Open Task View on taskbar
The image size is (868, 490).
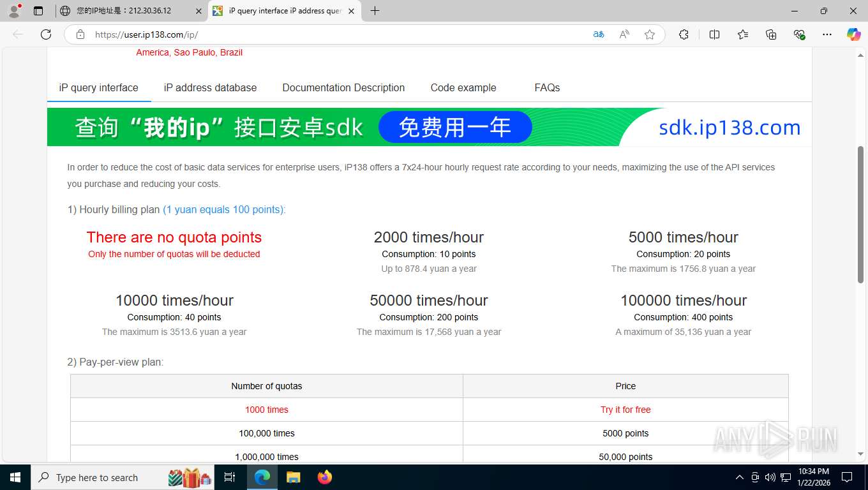230,477
